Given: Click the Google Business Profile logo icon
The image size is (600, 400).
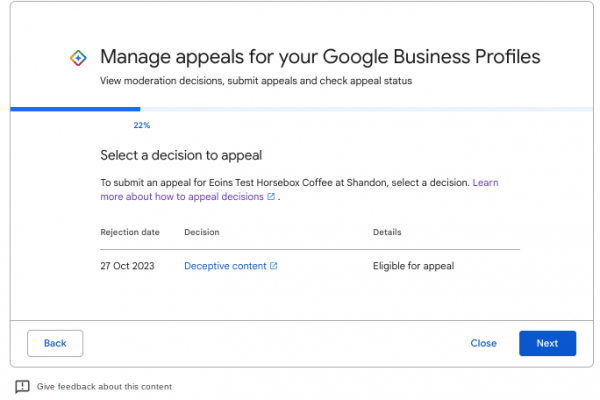Looking at the screenshot, I should click(x=78, y=58).
